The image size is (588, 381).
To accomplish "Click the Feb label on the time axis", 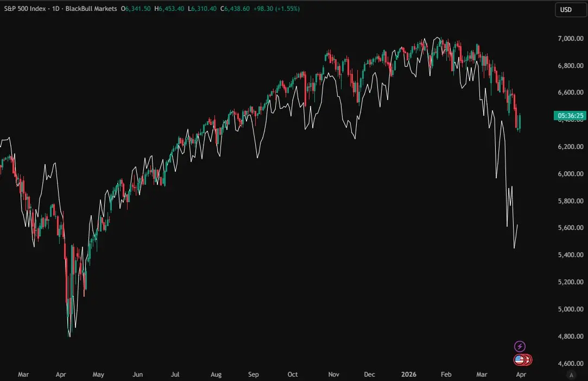I will [446, 374].
